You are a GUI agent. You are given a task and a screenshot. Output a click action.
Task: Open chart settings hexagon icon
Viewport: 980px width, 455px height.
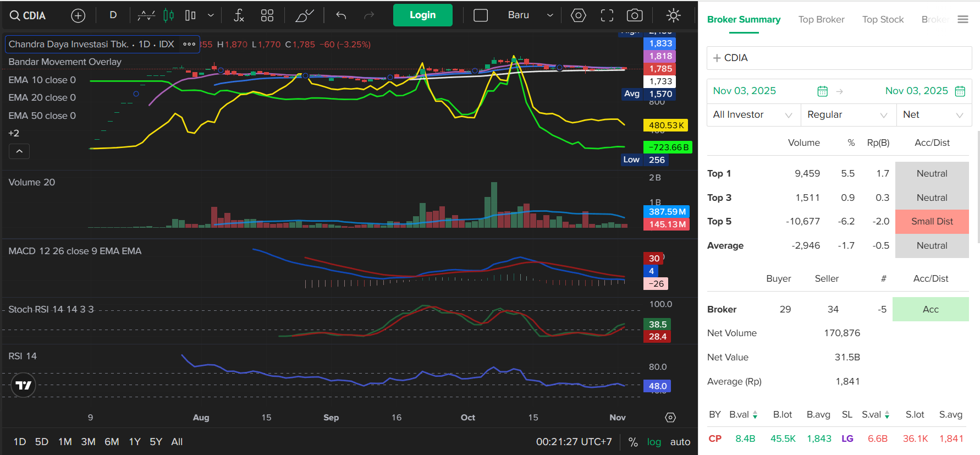pyautogui.click(x=578, y=15)
